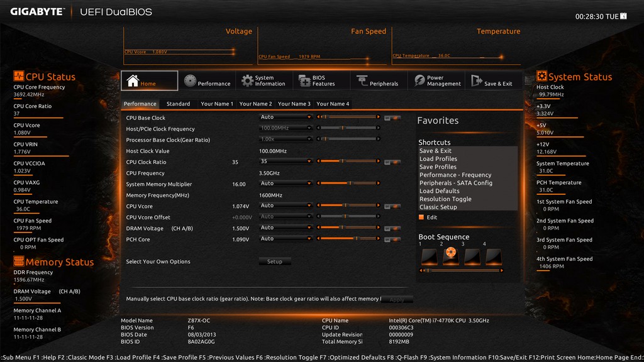Open Power Management leaf icon section
The height and width of the screenshot is (362, 644).
(x=419, y=80)
